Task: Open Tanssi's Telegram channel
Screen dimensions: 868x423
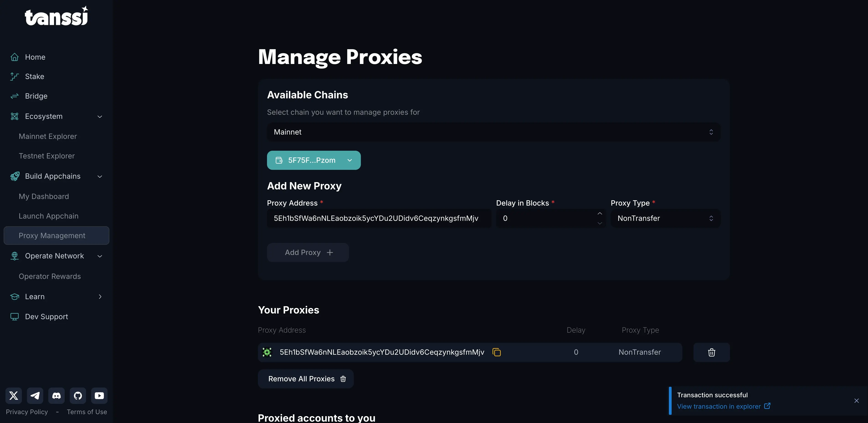Action: coord(35,395)
